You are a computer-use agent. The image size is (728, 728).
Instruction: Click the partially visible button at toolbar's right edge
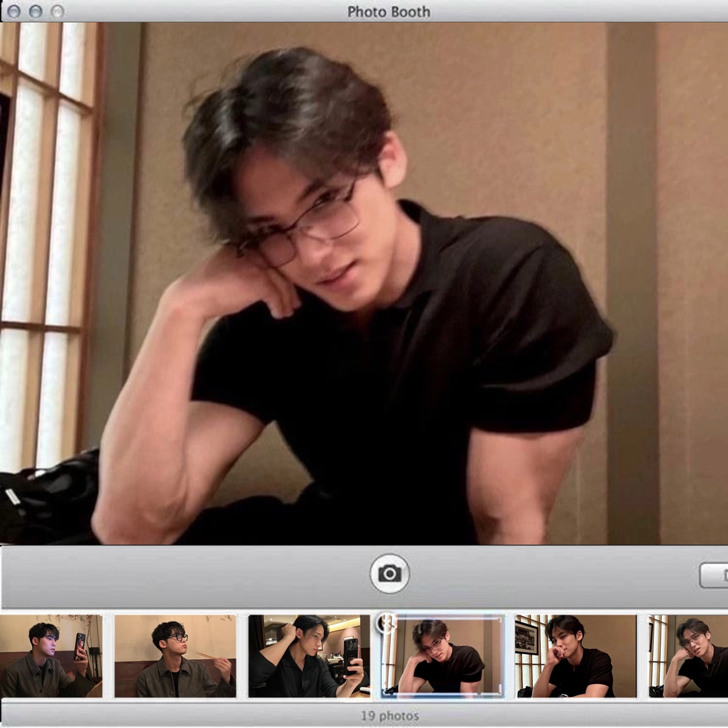click(714, 576)
